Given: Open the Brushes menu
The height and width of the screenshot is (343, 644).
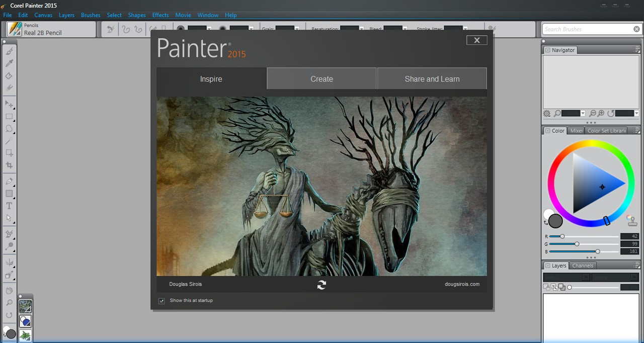Looking at the screenshot, I should click(91, 15).
